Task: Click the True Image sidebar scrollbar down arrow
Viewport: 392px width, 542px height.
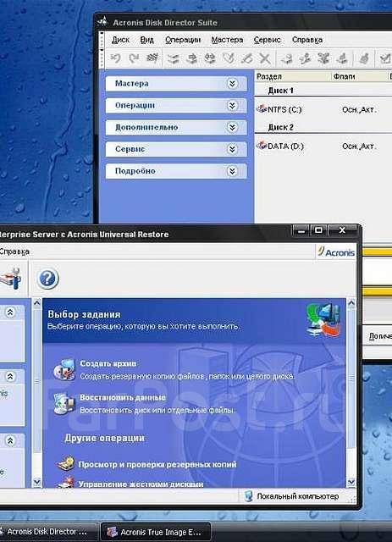Action: (37, 482)
